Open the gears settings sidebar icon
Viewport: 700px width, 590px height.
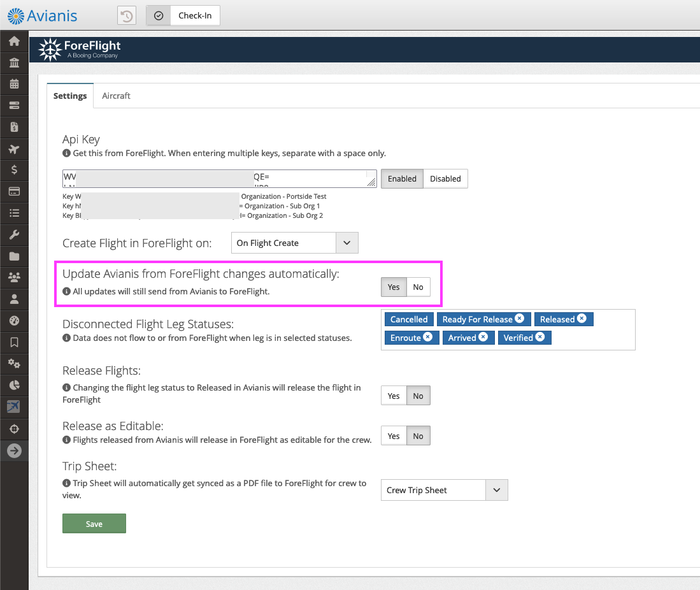[x=14, y=364]
